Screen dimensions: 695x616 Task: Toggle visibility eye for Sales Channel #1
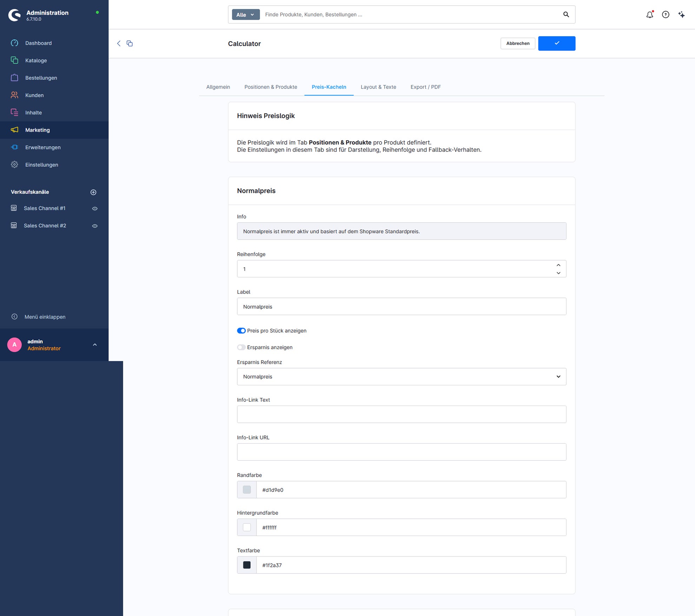point(95,208)
